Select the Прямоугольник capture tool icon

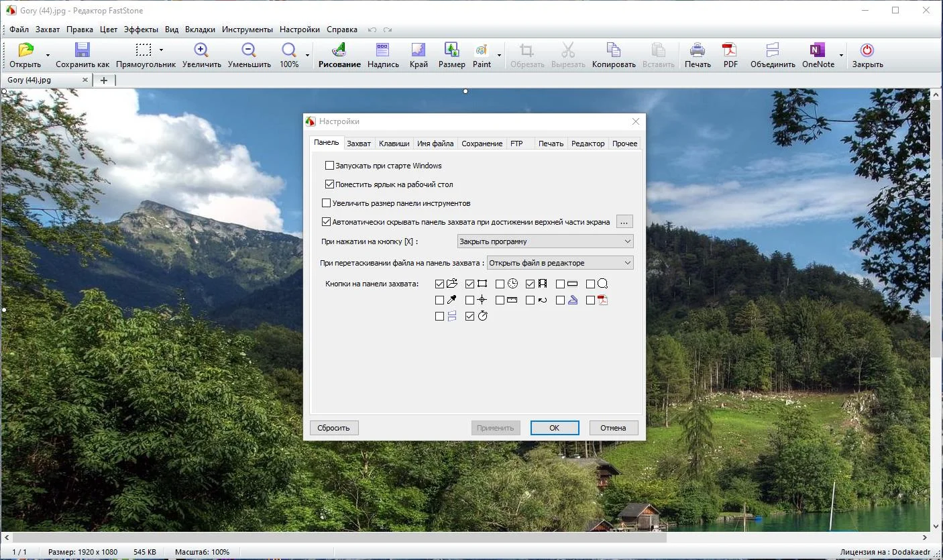click(144, 50)
